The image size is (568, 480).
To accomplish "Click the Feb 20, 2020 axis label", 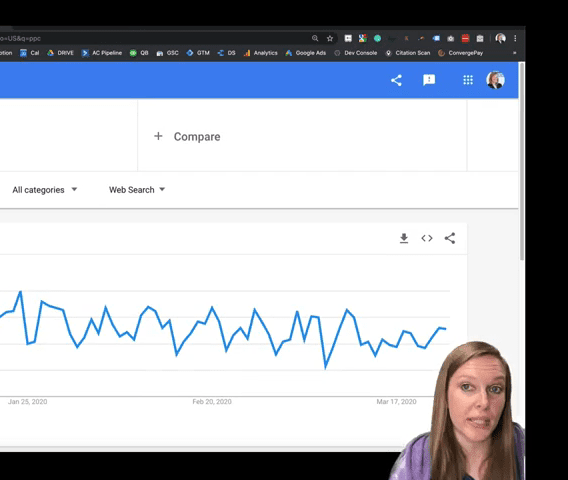I will coord(212,402).
